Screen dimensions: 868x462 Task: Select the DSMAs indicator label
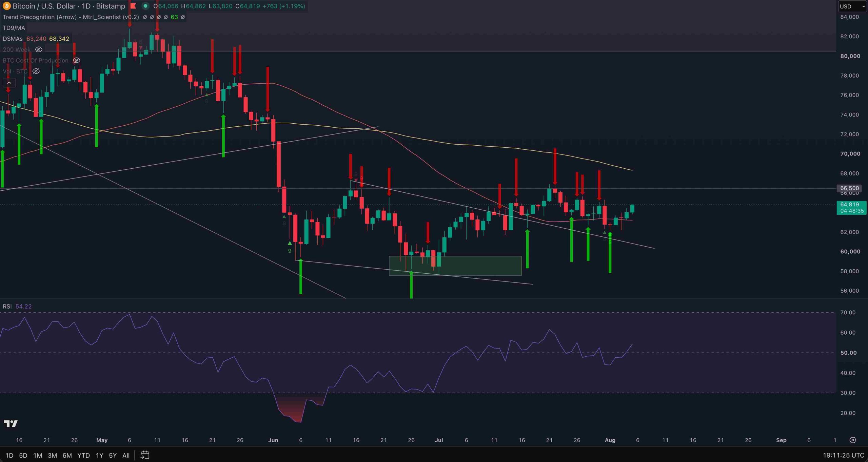pos(13,39)
